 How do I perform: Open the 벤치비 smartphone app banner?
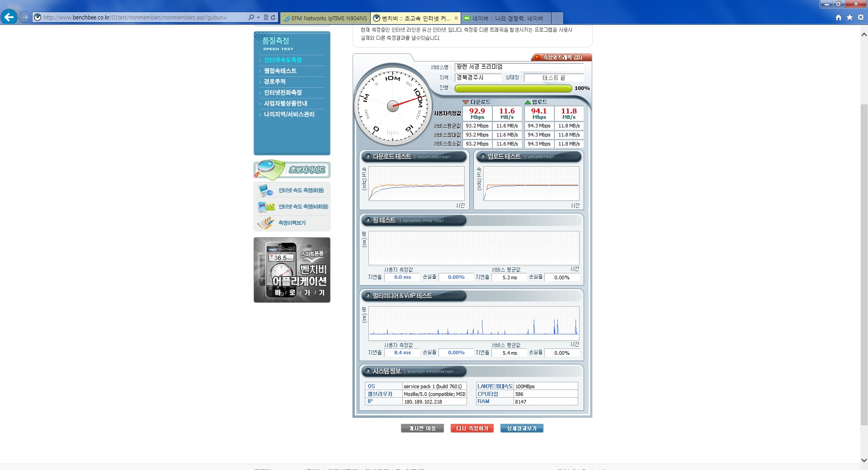tap(292, 270)
